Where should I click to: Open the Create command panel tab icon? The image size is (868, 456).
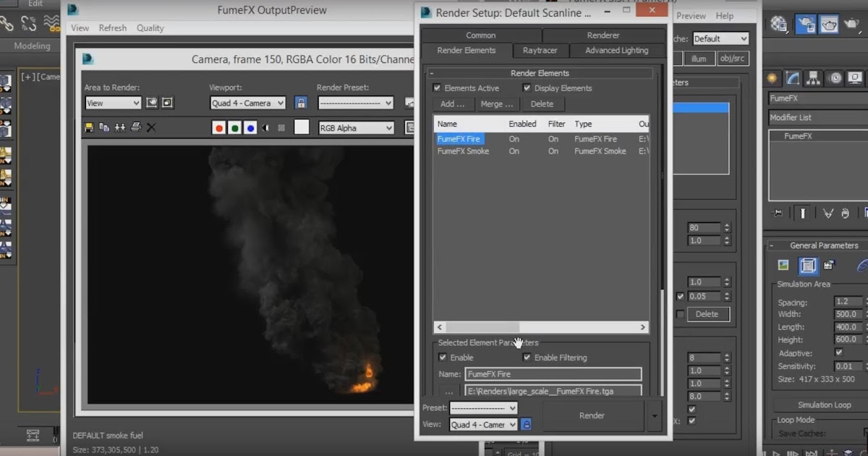point(773,77)
